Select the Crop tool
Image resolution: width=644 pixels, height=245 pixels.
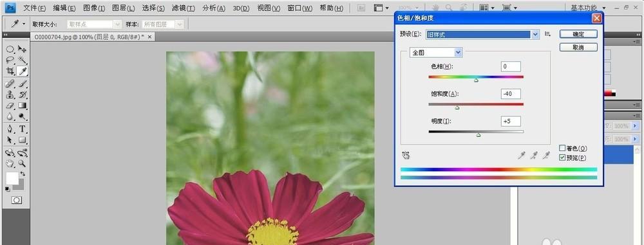tap(10, 71)
